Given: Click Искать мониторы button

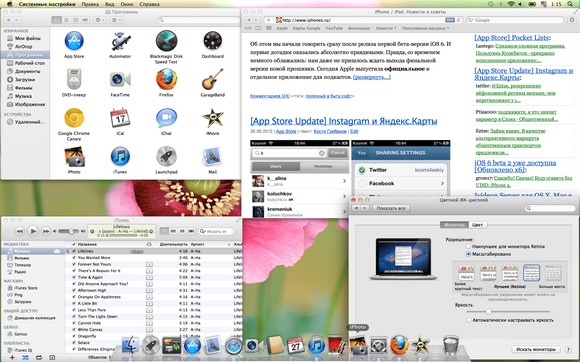Looking at the screenshot, I should pyautogui.click(x=536, y=349).
